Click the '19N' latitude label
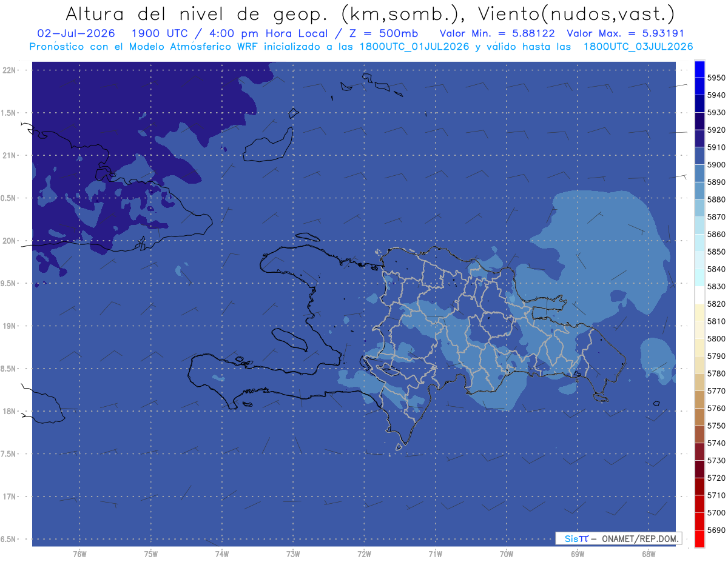The image size is (728, 562). pyautogui.click(x=10, y=326)
